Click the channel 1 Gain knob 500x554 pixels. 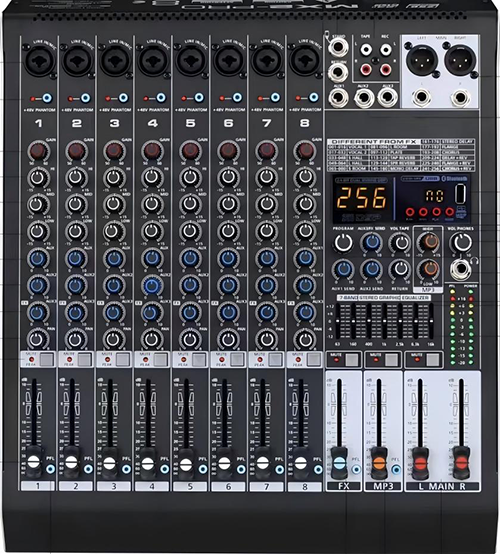click(x=38, y=151)
